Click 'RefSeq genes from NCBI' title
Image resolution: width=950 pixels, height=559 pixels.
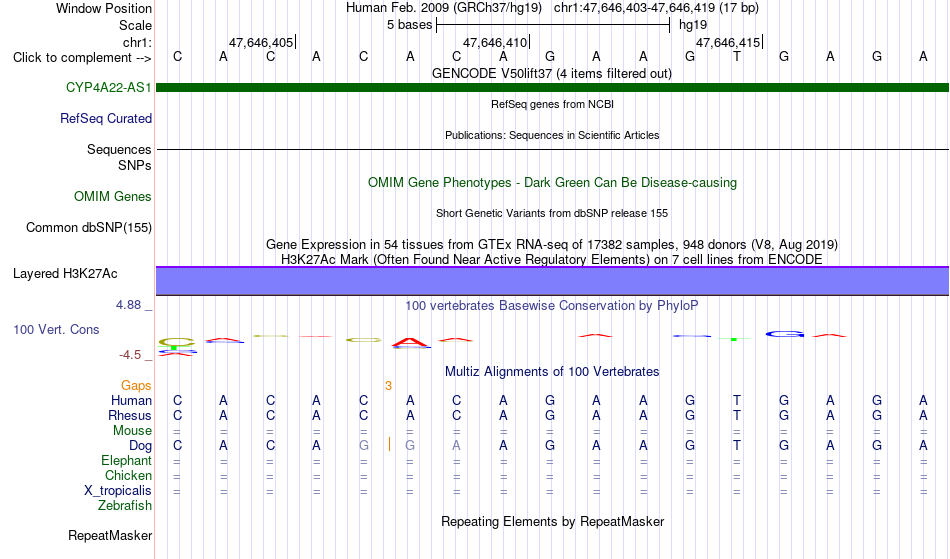click(552, 104)
